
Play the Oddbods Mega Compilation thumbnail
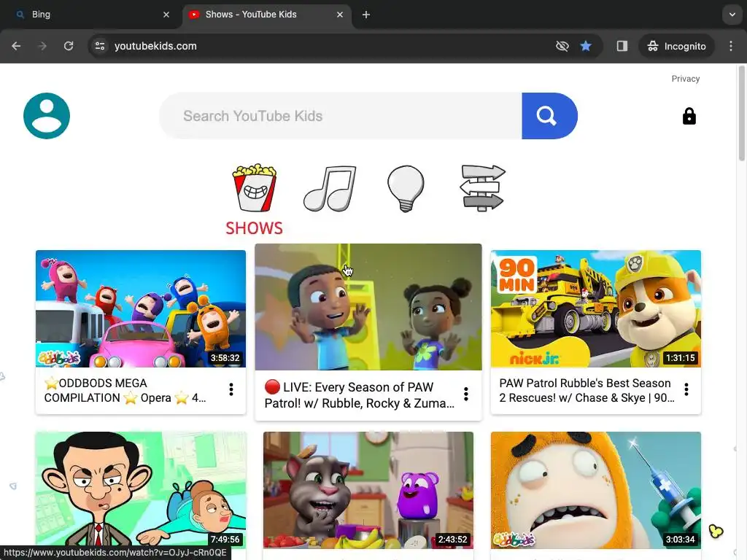pos(141,308)
